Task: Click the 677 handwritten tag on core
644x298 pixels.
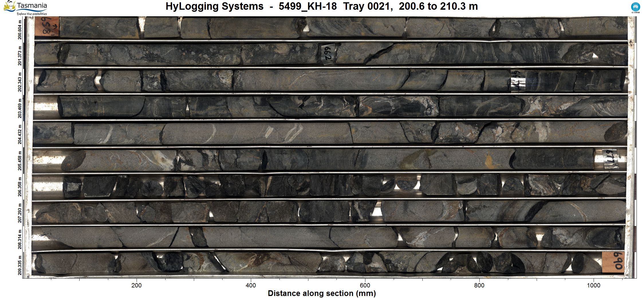Action: [610, 159]
